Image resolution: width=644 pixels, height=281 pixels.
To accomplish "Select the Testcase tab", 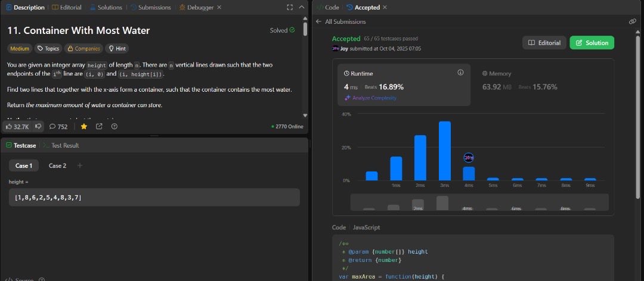I will coord(21,145).
